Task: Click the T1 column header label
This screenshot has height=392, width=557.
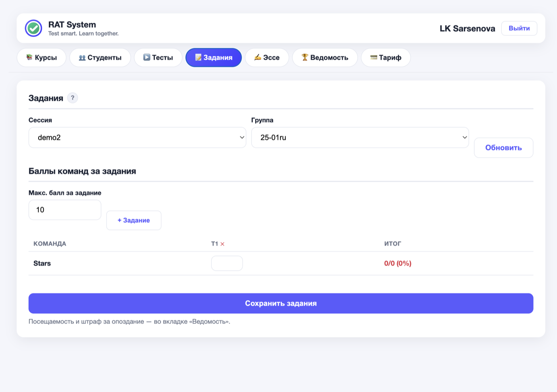Action: pyautogui.click(x=215, y=244)
